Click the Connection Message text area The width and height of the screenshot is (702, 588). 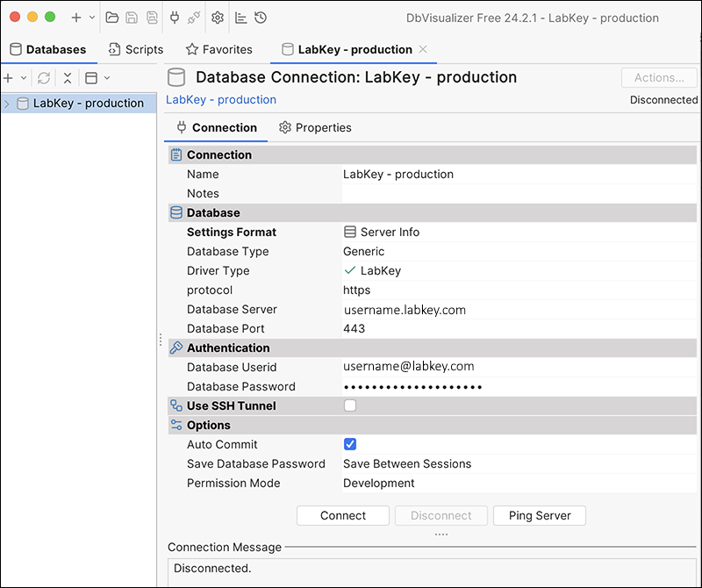point(432,572)
